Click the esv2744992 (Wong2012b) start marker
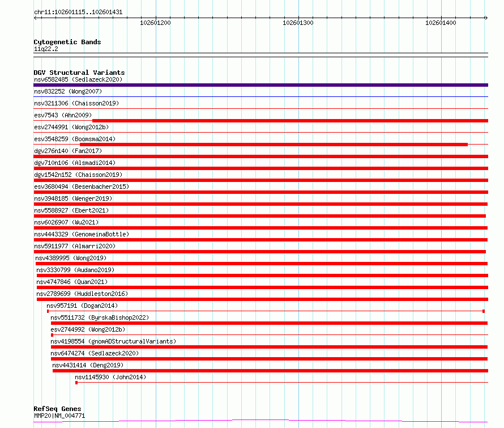This screenshot has height=428, width=504. 52,335
